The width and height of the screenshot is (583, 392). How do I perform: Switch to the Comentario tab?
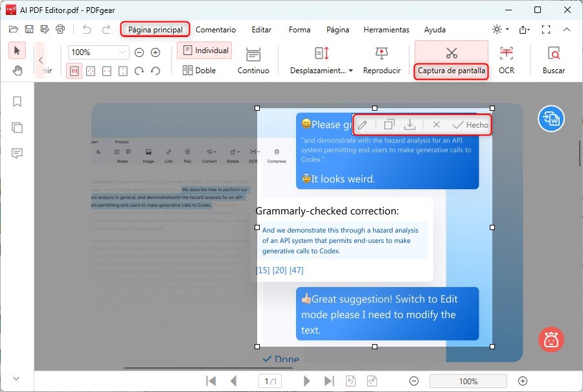[216, 30]
